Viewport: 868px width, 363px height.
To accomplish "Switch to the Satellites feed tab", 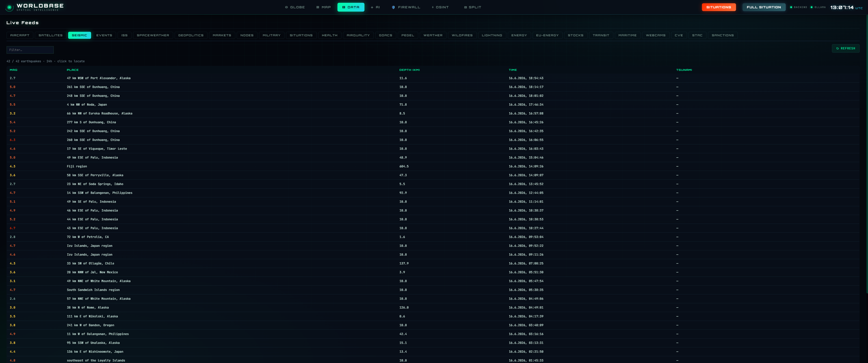I will pyautogui.click(x=51, y=35).
